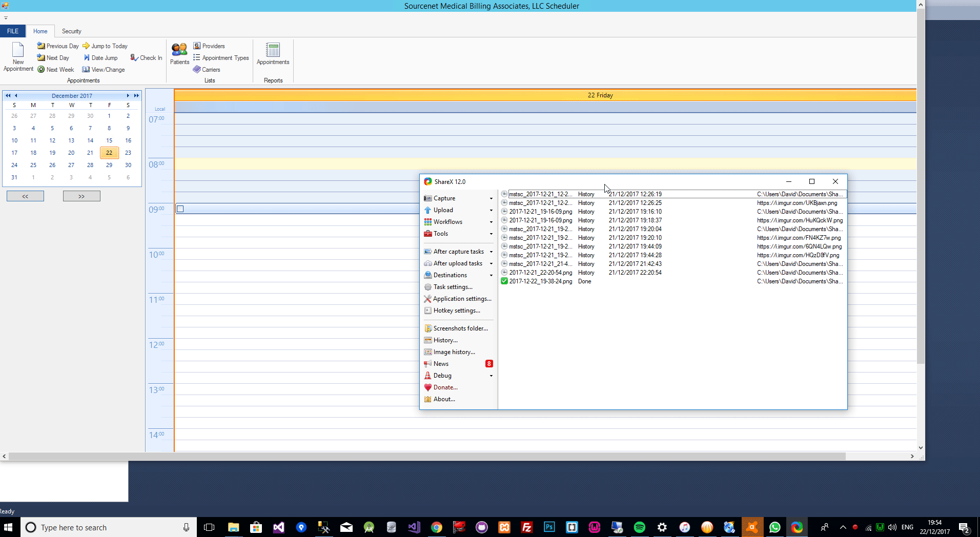Open Task View on the taskbar
This screenshot has width=980, height=537.
tap(209, 527)
